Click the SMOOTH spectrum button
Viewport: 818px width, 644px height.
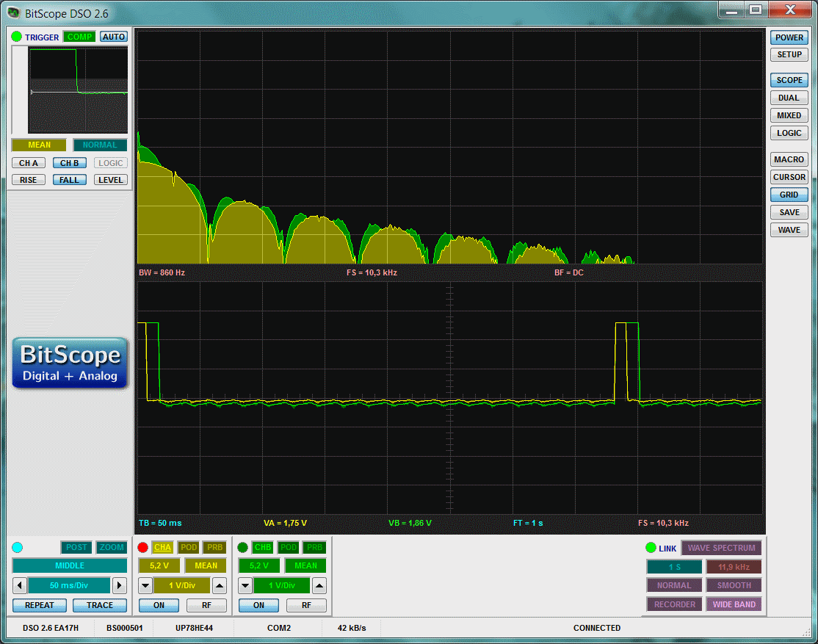pos(734,585)
